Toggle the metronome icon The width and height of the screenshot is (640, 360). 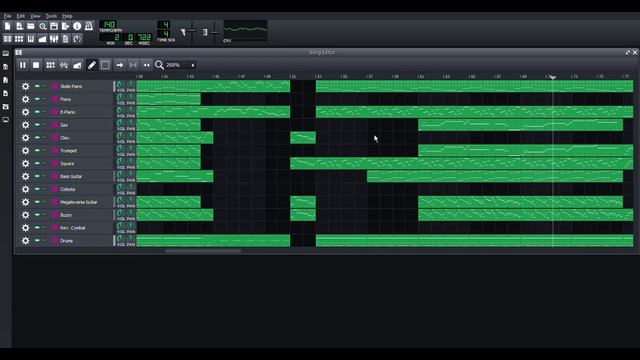(89, 26)
